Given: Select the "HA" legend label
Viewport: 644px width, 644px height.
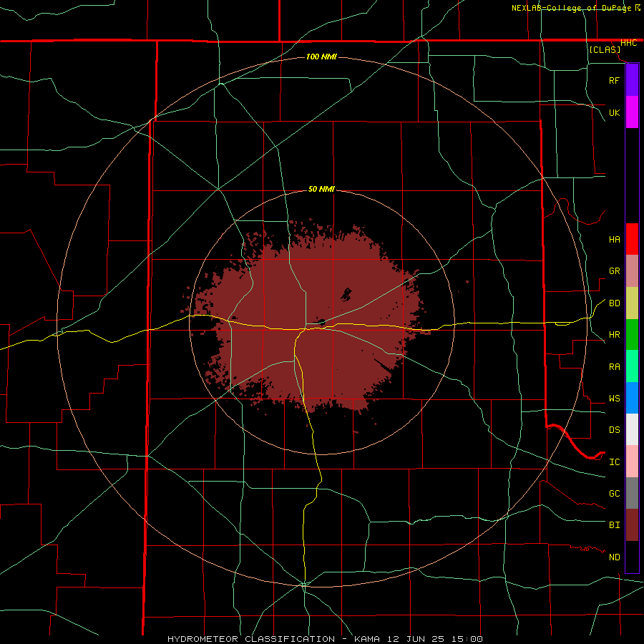Looking at the screenshot, I should tap(614, 240).
